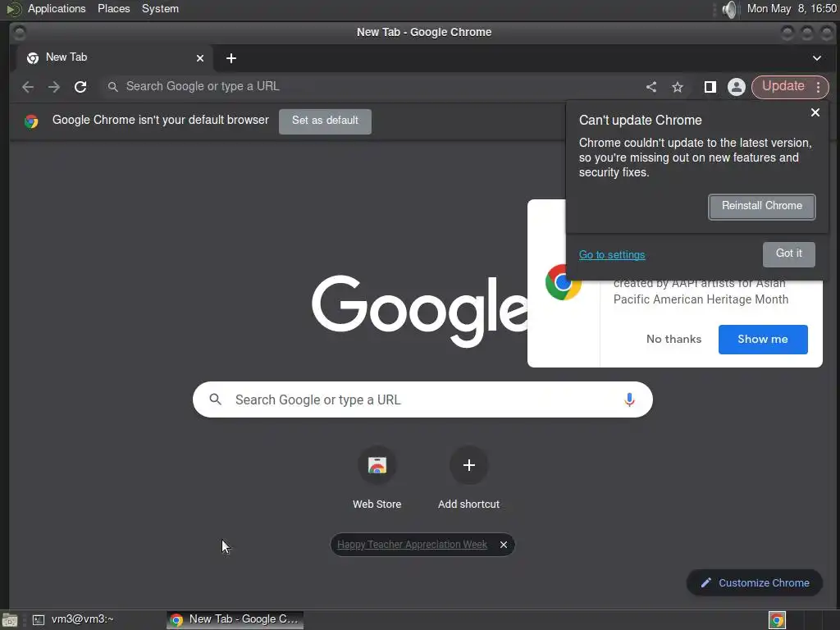Open a new tab with the plus button
Viewport: 840px width, 630px height.
click(x=231, y=58)
